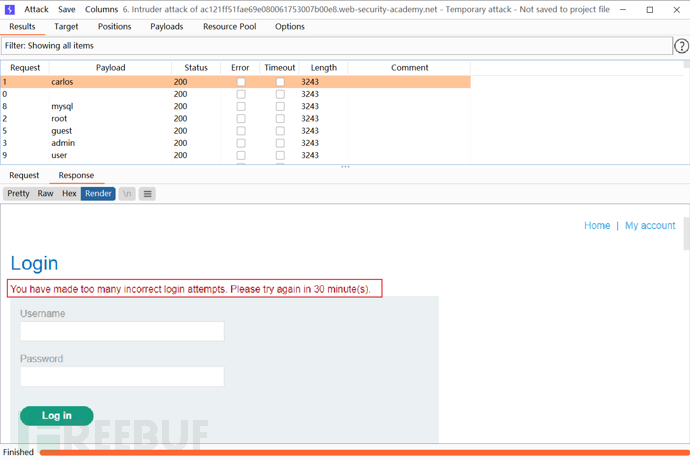Click the attack progress bar

(x=364, y=453)
